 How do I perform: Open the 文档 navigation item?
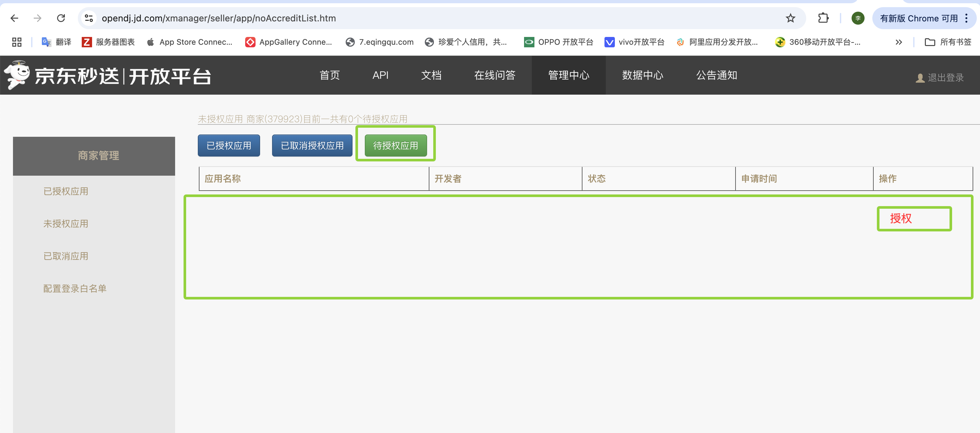tap(431, 75)
